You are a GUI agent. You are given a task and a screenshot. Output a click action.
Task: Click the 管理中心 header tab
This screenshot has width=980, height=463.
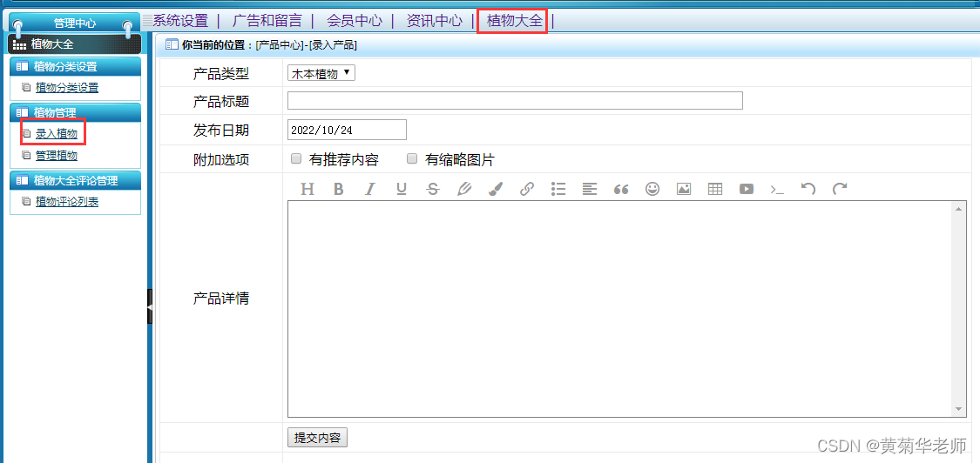click(x=75, y=23)
